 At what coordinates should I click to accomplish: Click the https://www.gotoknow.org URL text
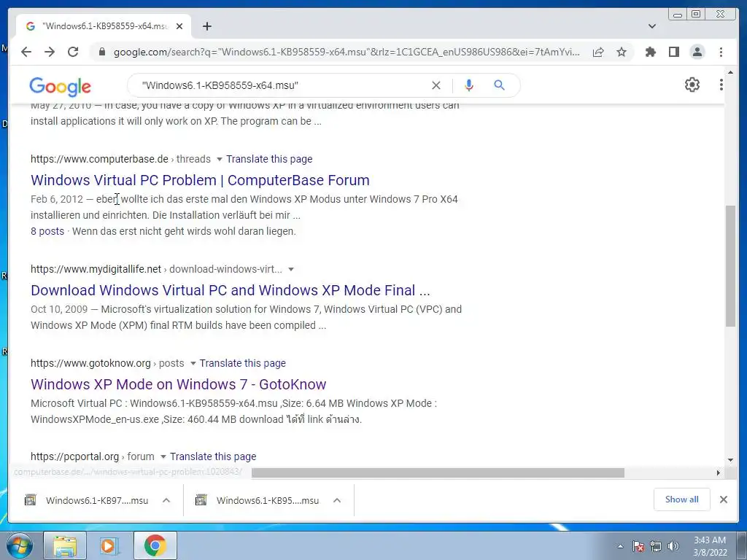pyautogui.click(x=90, y=363)
